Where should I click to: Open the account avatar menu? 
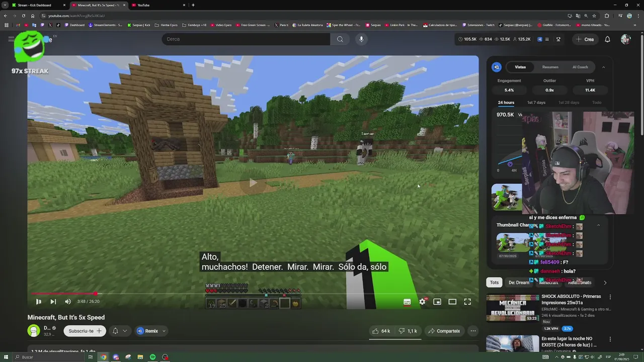625,39
